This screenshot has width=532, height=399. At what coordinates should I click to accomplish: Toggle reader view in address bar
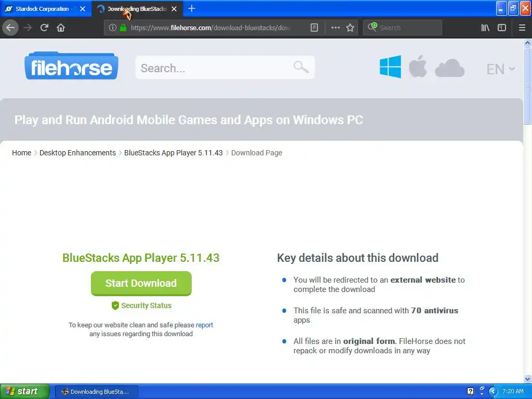(314, 28)
